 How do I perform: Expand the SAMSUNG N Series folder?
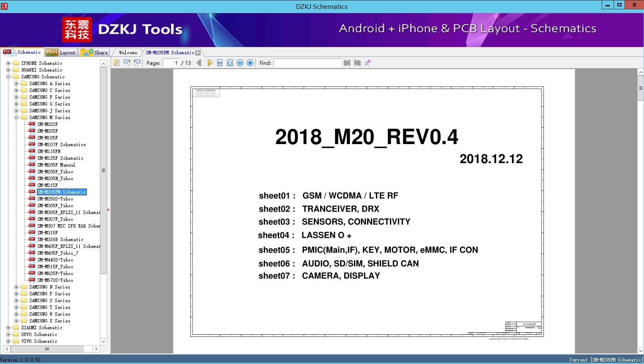click(16, 287)
